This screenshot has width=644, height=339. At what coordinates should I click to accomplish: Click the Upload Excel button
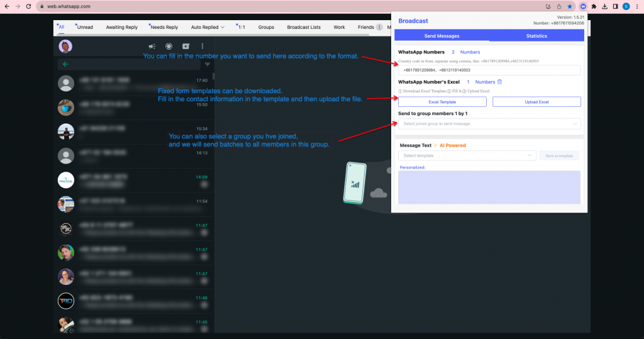pyautogui.click(x=536, y=102)
